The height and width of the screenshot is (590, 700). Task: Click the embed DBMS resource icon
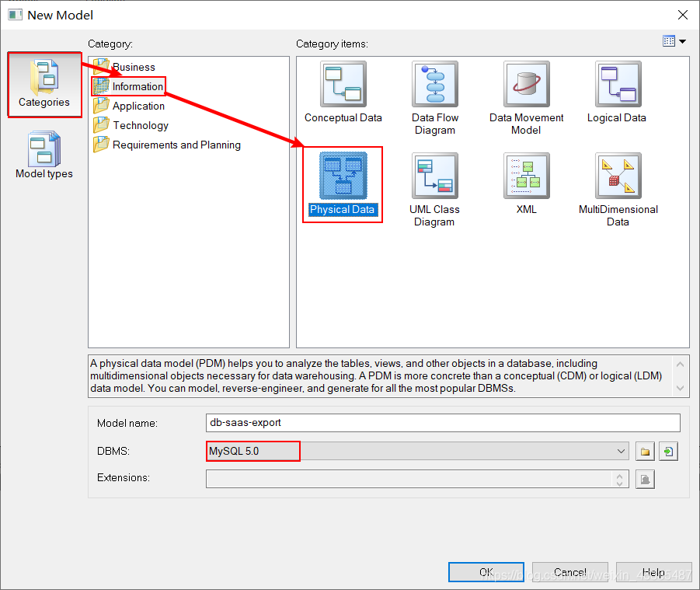tap(668, 452)
